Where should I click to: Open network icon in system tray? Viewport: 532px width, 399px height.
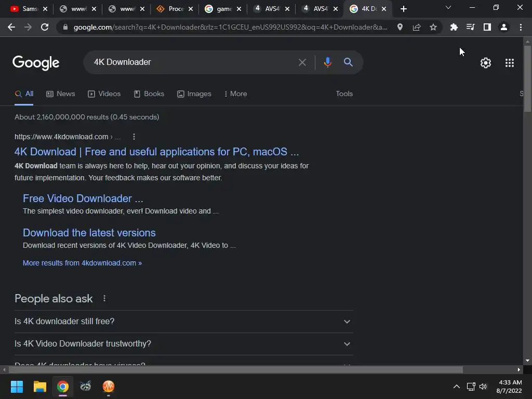[x=471, y=387]
